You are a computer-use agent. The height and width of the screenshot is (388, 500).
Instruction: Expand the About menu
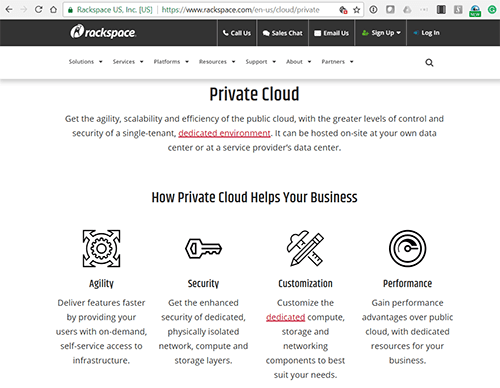point(299,62)
